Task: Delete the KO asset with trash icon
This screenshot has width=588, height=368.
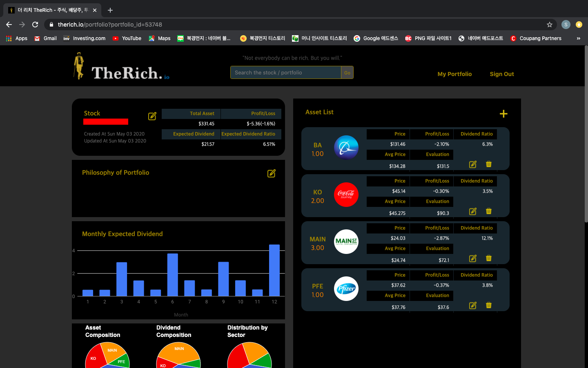Action: 489,211
